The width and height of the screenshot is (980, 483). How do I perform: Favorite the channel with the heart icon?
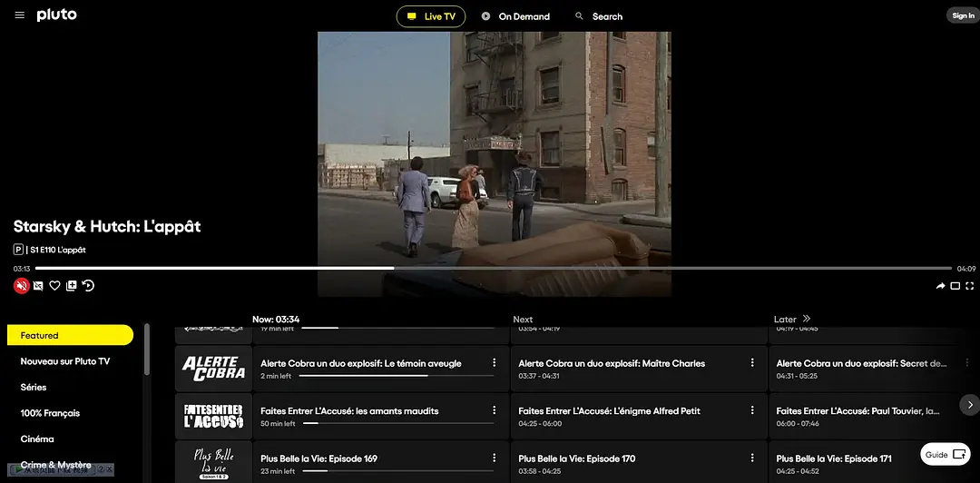tap(54, 286)
